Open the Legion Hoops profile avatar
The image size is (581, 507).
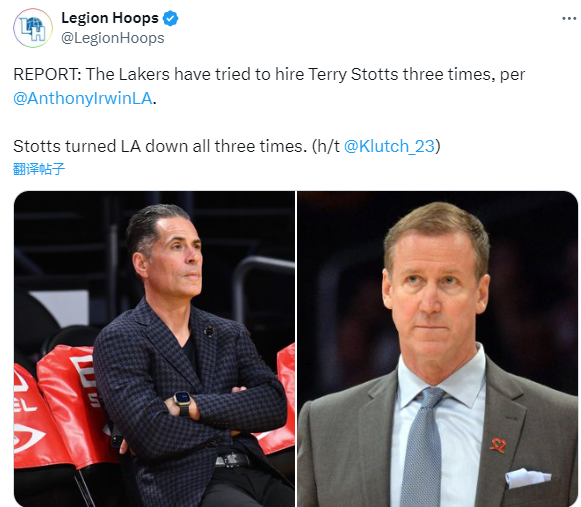33,28
